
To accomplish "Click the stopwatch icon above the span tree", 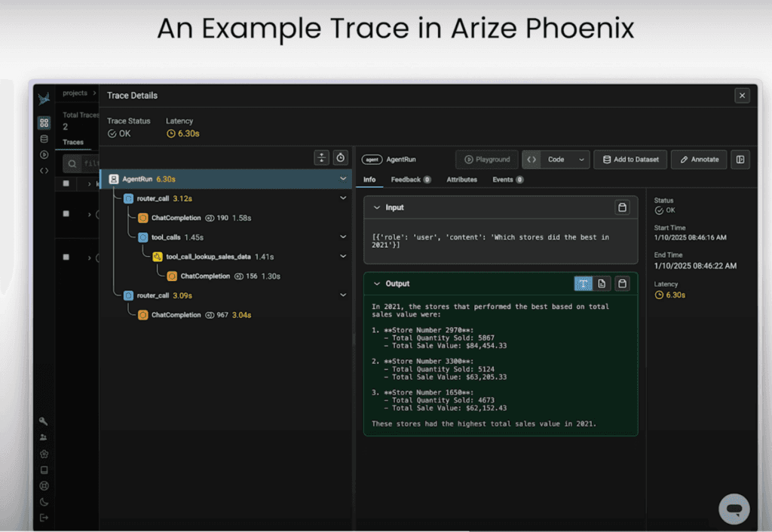I will pos(340,157).
